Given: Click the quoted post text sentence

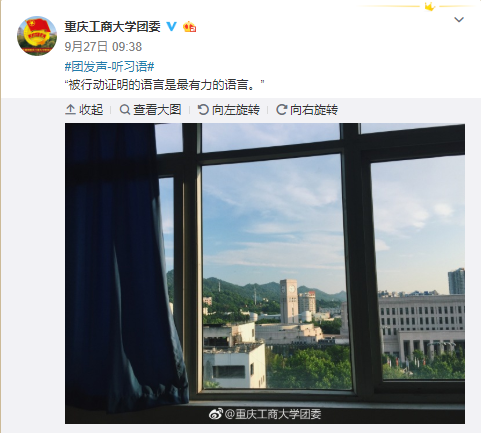Looking at the screenshot, I should [x=164, y=85].
